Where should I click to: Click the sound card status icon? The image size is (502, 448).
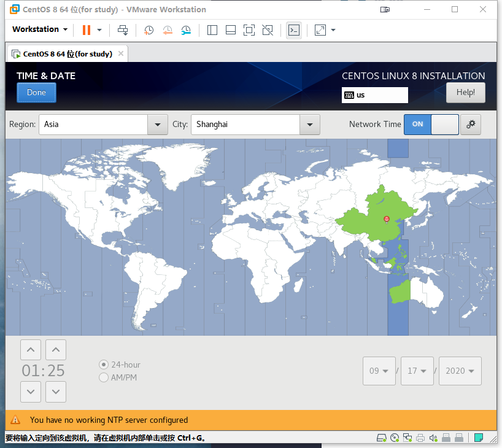(433, 438)
